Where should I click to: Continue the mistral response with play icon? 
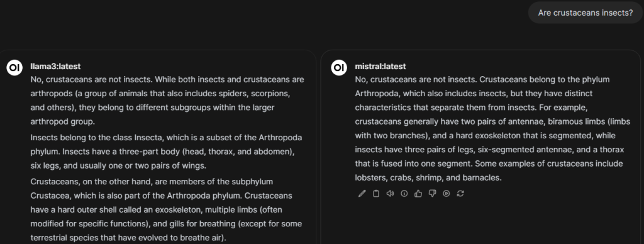point(447,194)
